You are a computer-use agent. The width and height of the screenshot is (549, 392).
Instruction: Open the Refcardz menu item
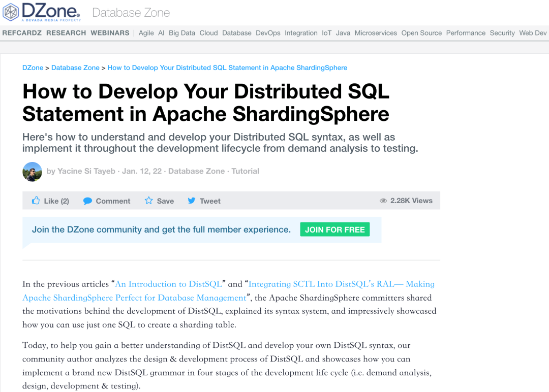coord(22,33)
